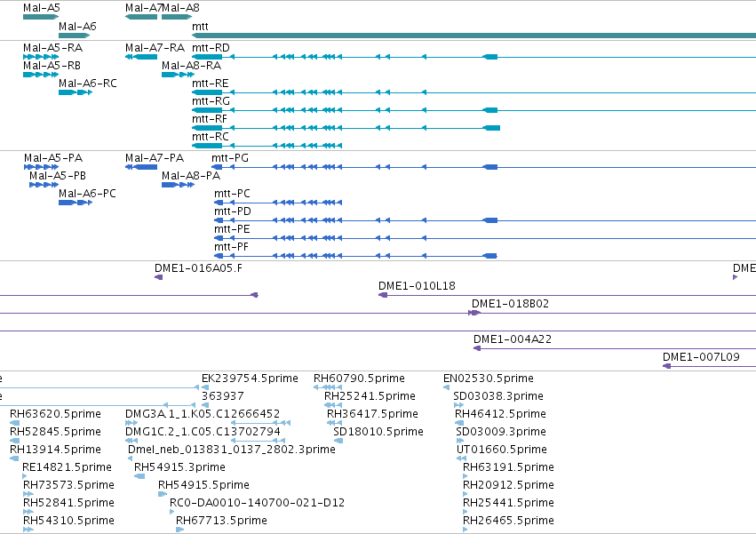Viewport: 756px width, 534px height.
Task: Select protein Mal-A5-PB
Action: coord(44,185)
